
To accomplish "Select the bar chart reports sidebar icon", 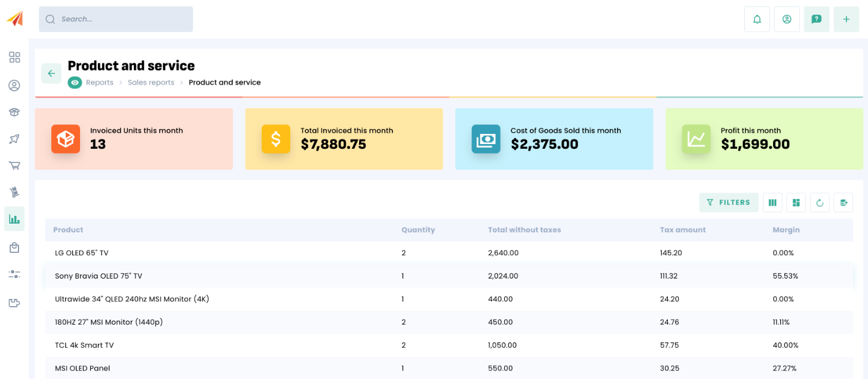I will [14, 219].
